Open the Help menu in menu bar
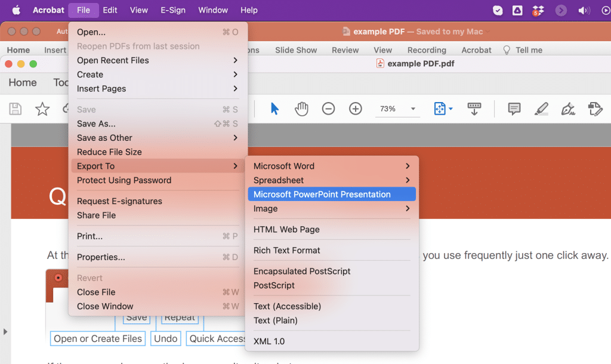Screen dimensions: 611x364 (249, 10)
